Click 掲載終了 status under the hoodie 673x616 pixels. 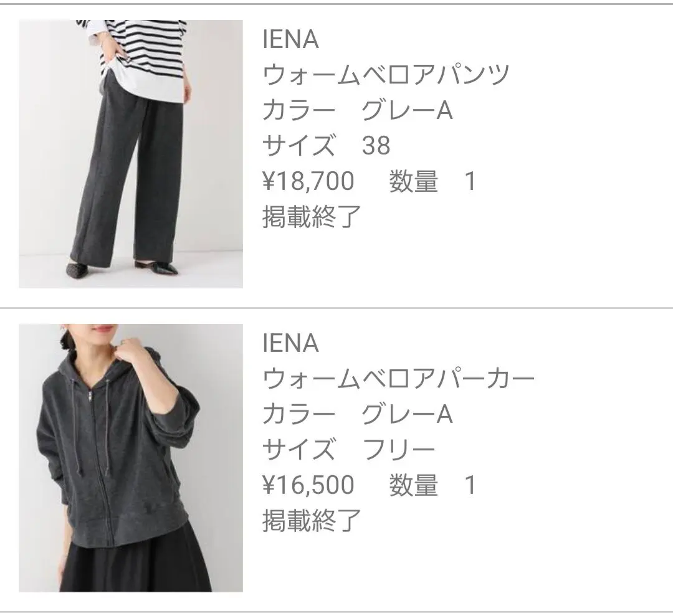pos(311,520)
